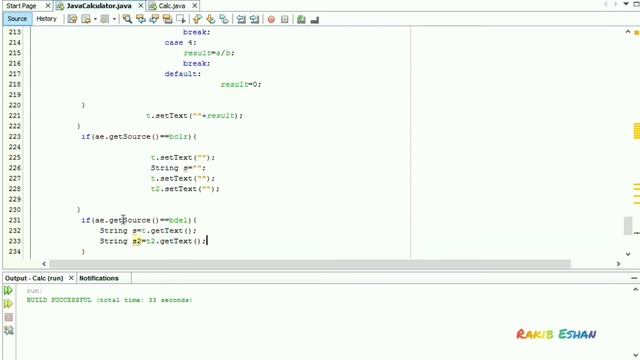The height and width of the screenshot is (360, 640).
Task: Click line number 223 in gutter
Action: [15, 137]
